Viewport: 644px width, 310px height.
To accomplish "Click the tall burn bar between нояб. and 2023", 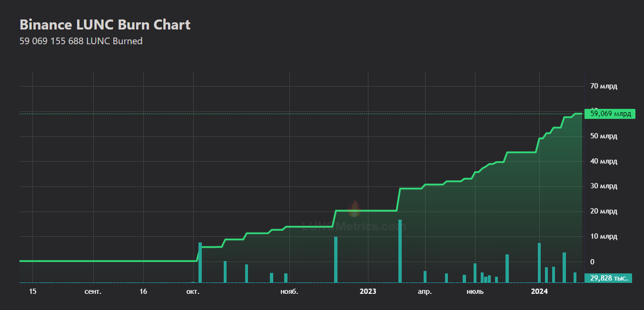I will 336,260.
